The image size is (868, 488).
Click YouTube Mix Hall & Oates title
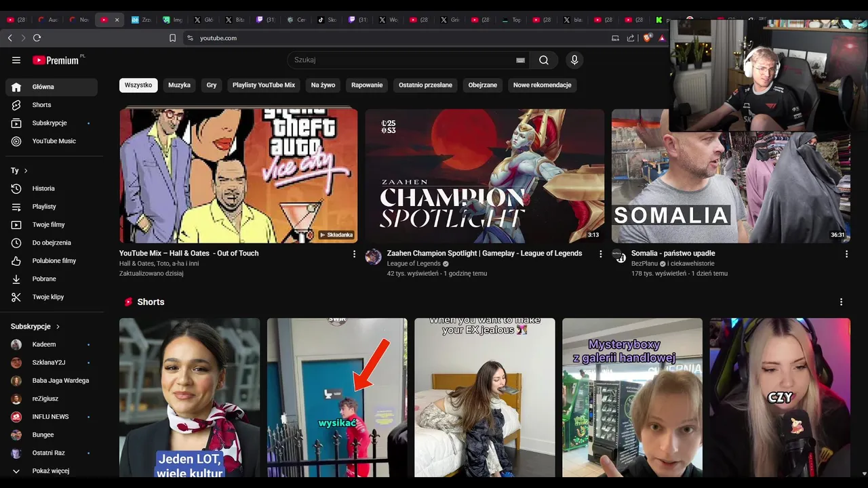tap(189, 253)
